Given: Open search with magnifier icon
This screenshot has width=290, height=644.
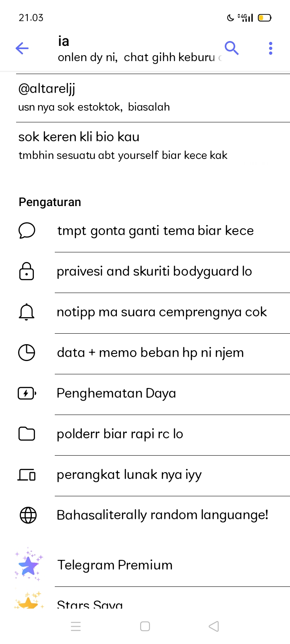Looking at the screenshot, I should tap(232, 48).
